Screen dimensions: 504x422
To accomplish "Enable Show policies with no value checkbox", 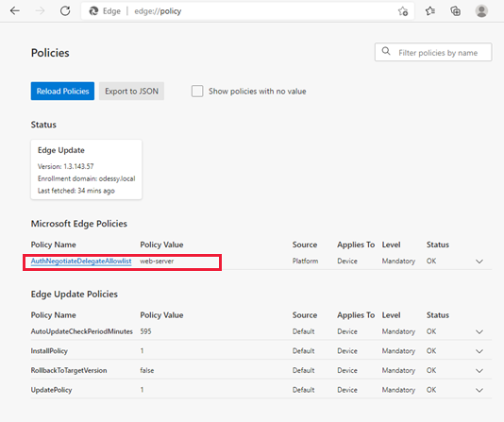I will click(x=197, y=91).
